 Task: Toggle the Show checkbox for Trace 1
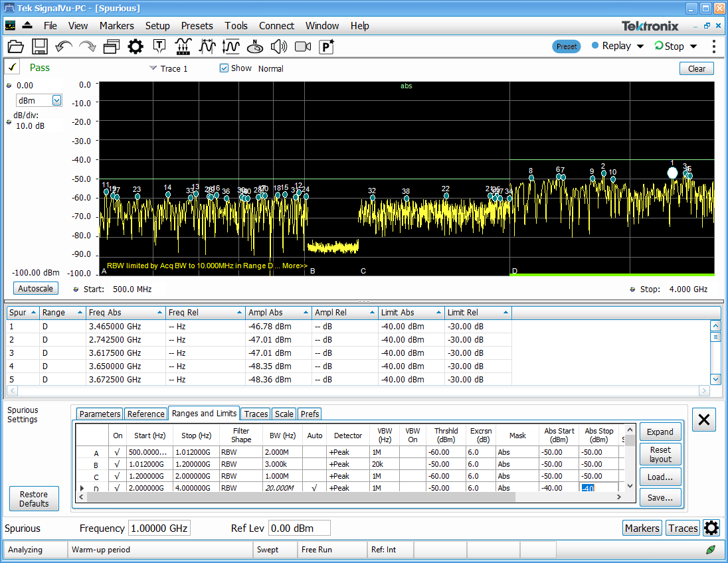click(x=223, y=68)
